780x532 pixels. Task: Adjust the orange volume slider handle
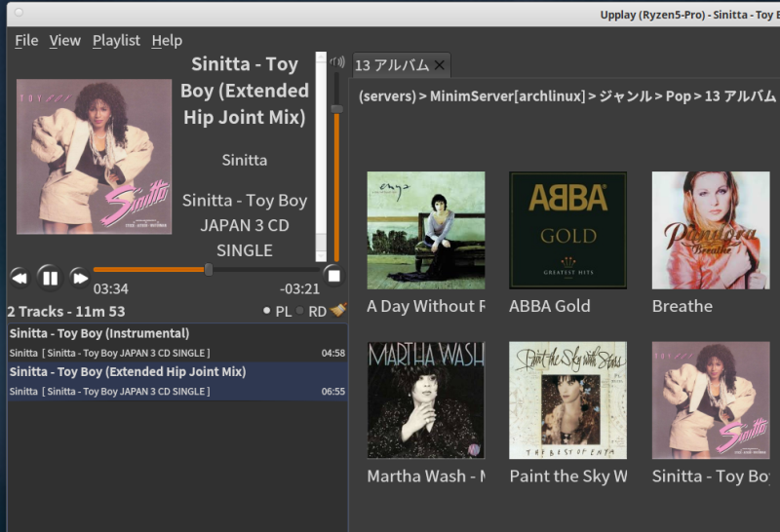(336, 109)
